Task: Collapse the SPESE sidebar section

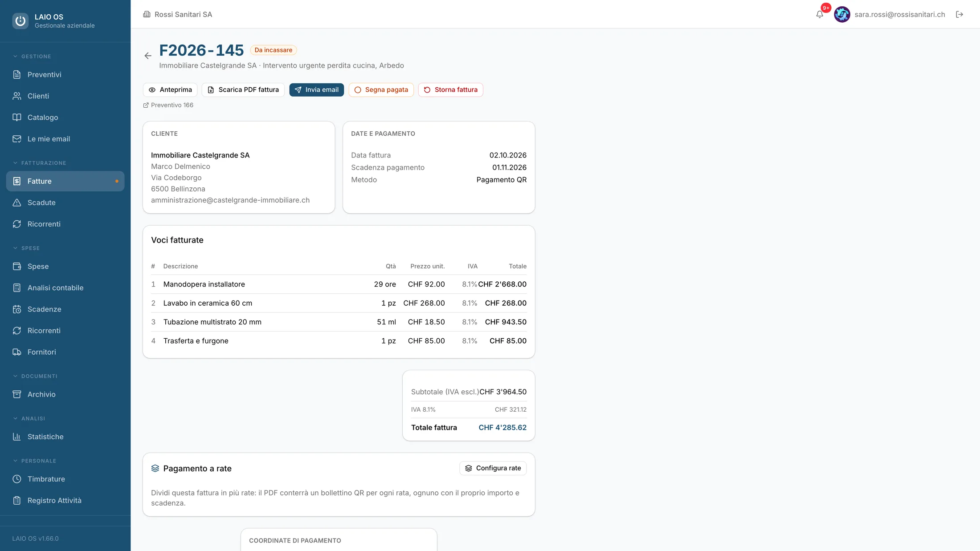Action: point(26,248)
